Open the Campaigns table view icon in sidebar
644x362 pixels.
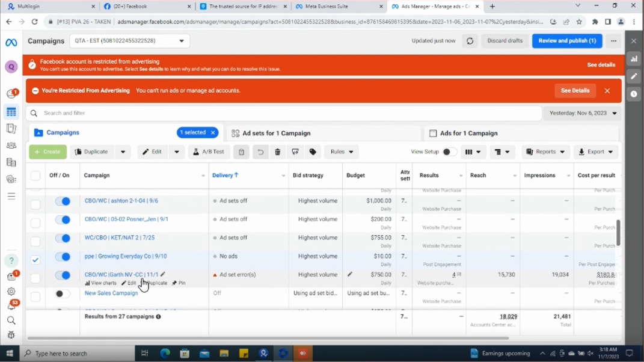(11, 112)
